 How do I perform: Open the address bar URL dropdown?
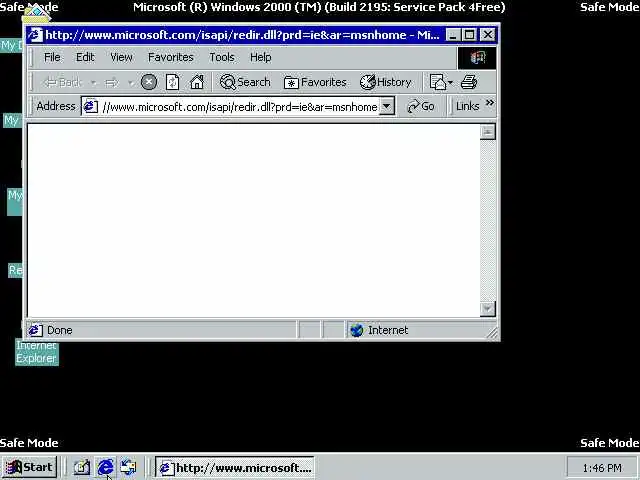tap(387, 107)
